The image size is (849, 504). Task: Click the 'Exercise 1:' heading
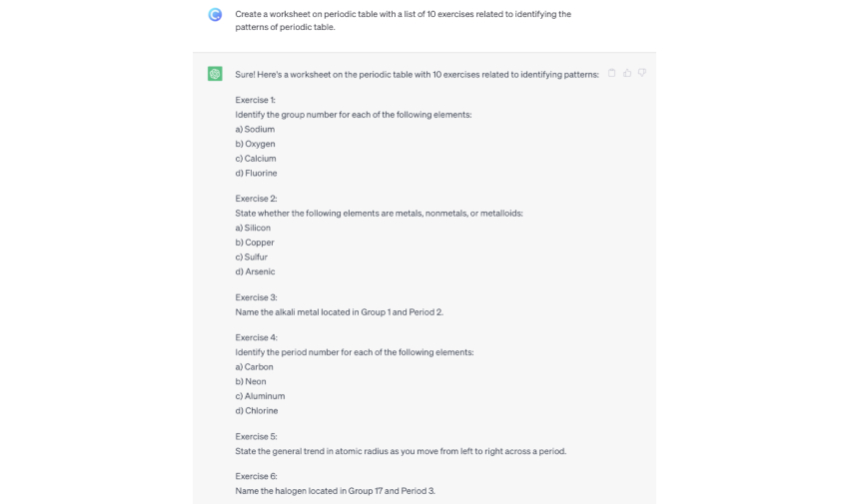click(x=255, y=100)
